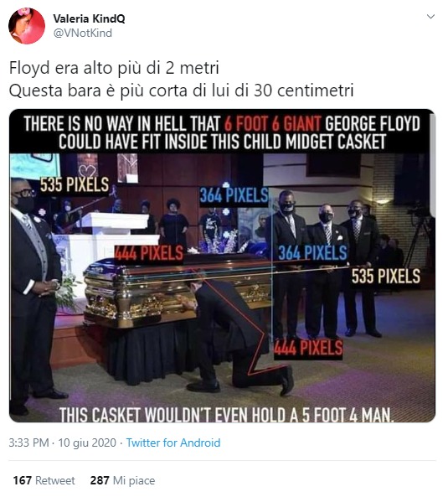Viewport: 448px width, 497px height.
Task: Select the tweet text about Floyd's height
Action: pos(181,79)
